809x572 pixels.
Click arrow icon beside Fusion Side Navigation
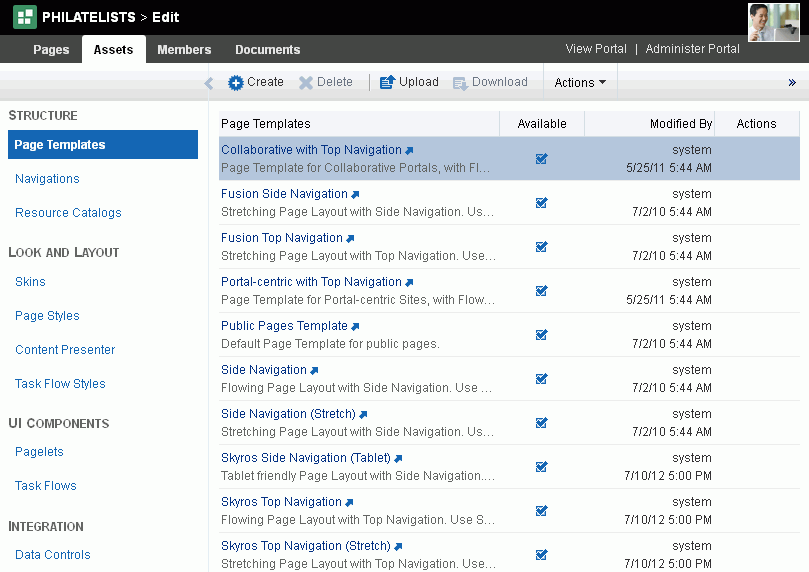[355, 194]
